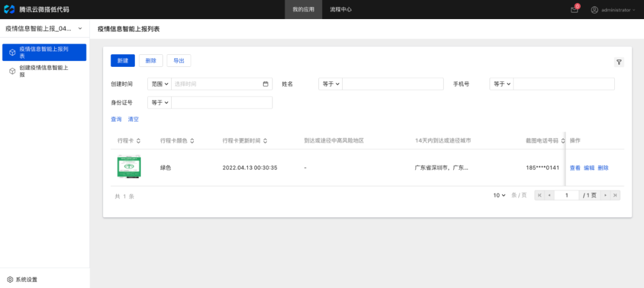
Task: Click the 2022.04.13 00:30:35 cell
Action: 250,168
